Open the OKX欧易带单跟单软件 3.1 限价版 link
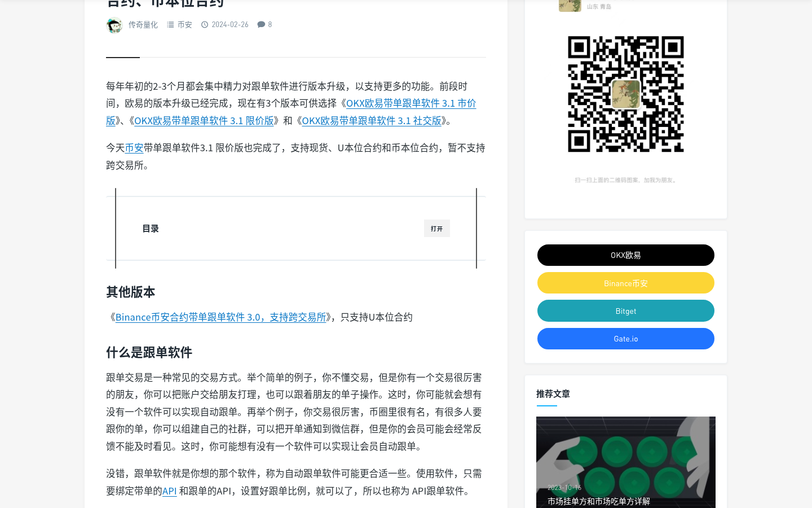Image resolution: width=812 pixels, height=508 pixels. [x=204, y=121]
